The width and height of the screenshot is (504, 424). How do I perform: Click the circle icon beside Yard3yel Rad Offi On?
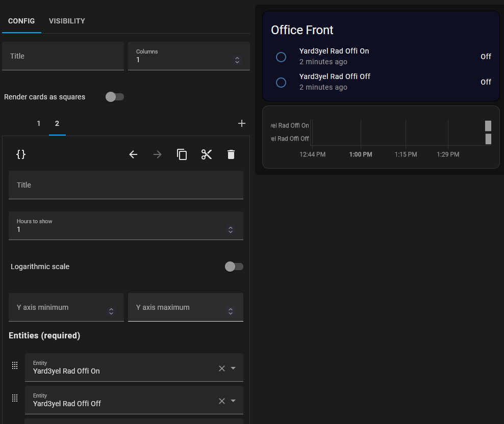[281, 57]
